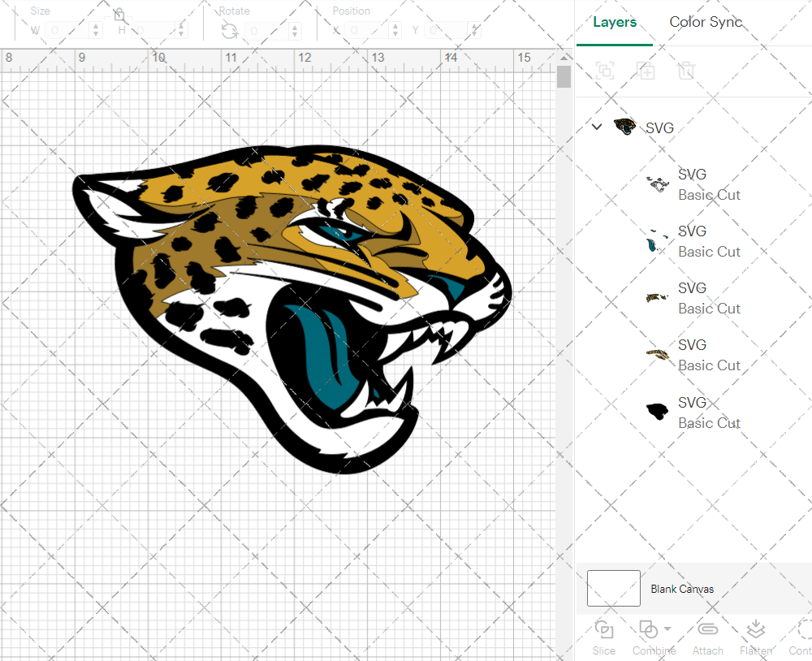
Task: Click the Position X stepper arrows
Action: pos(395,31)
